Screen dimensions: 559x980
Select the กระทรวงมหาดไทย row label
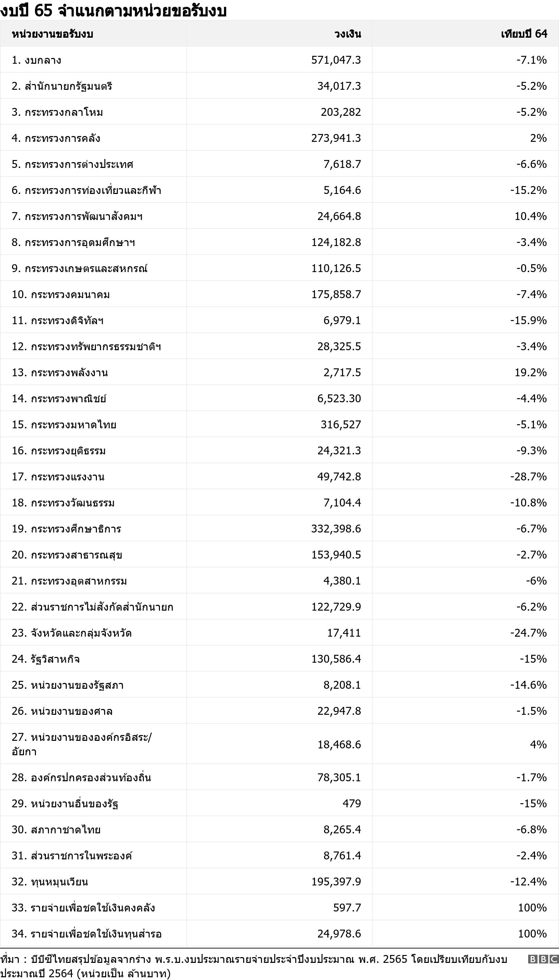64,425
